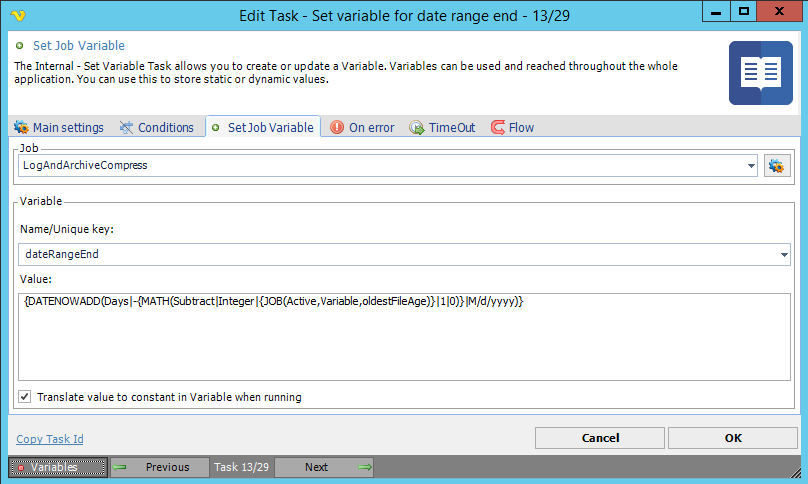Toggle Translate value to constant checkbox
Viewport: 808px width, 484px height.
[x=25, y=397]
